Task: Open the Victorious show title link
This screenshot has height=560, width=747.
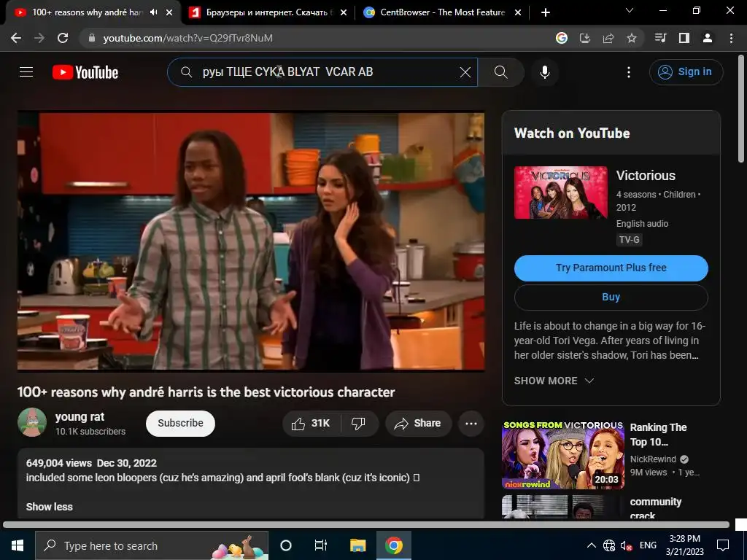Action: (646, 176)
